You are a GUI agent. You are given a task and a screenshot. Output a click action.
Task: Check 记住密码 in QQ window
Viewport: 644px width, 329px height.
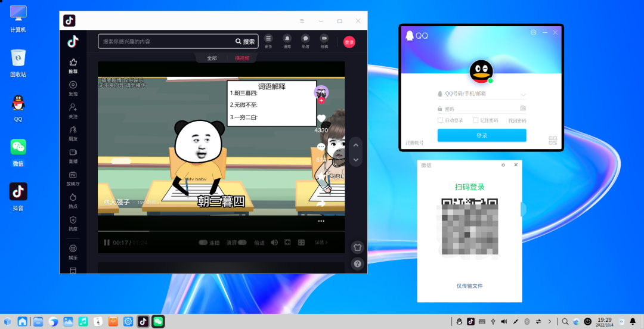[x=476, y=120]
